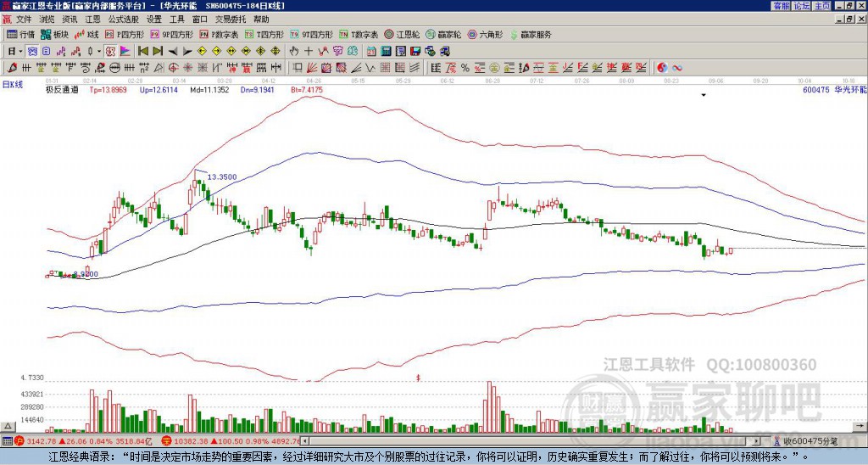Switch to the K线 chart view
Image resolution: width=868 pixels, height=465 pixels.
pyautogui.click(x=86, y=34)
